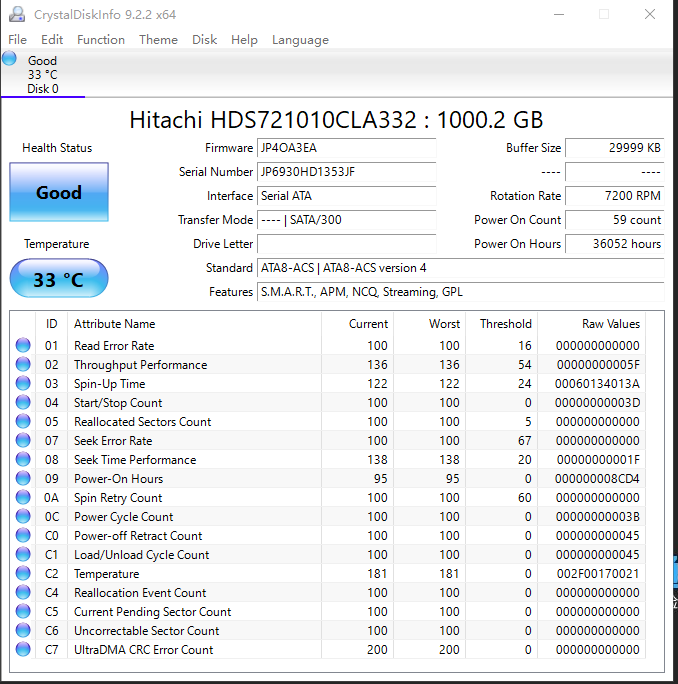Click status orb for Current Pending Sector Count
Screen dimensions: 678x684
click(x=23, y=611)
